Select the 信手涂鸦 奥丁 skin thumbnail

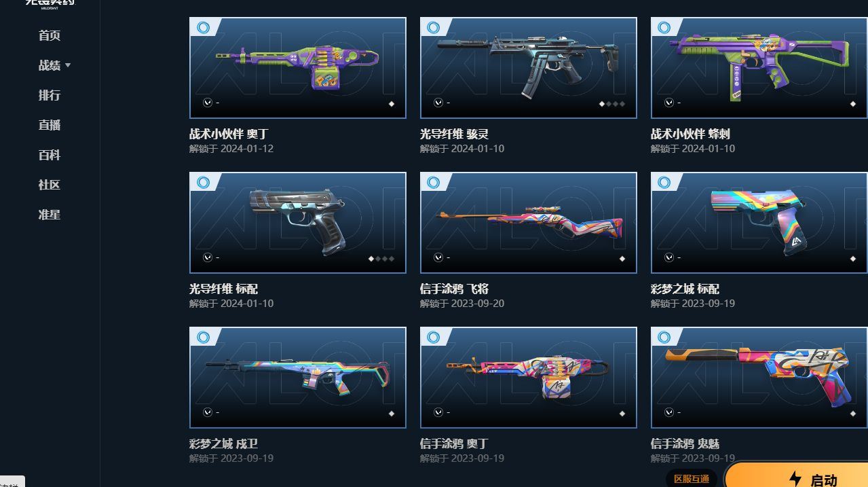pos(529,378)
